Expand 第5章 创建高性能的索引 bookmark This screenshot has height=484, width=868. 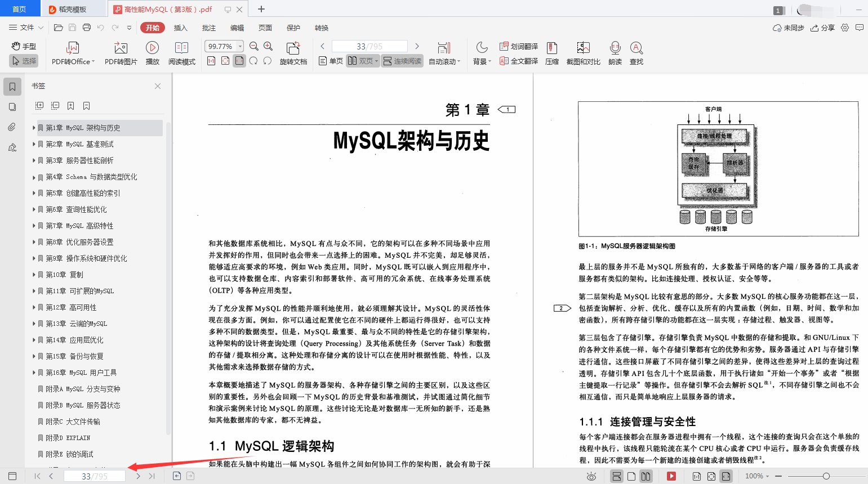click(x=34, y=193)
